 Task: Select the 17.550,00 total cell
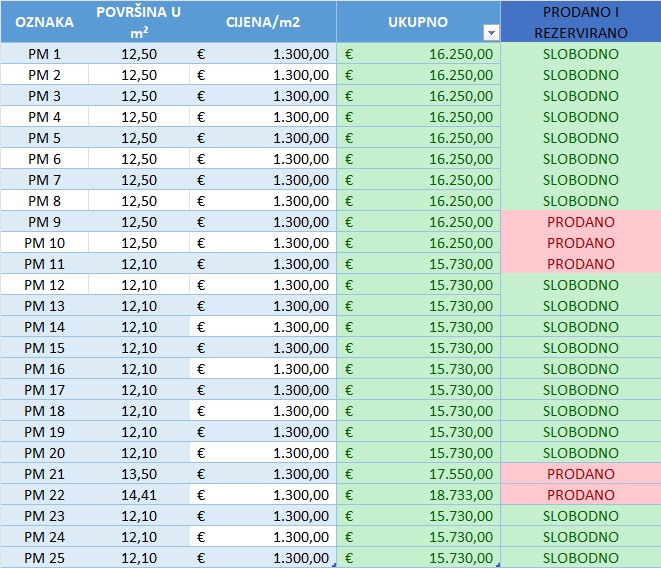coord(418,474)
